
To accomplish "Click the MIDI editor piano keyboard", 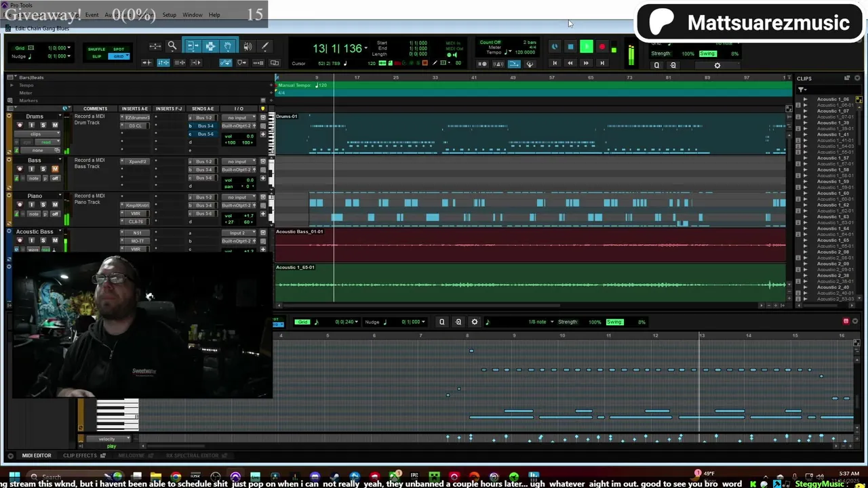I will [117, 415].
